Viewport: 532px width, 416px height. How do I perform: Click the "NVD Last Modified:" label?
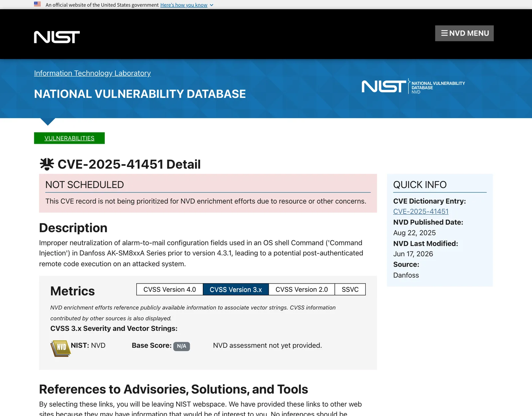pyautogui.click(x=426, y=244)
